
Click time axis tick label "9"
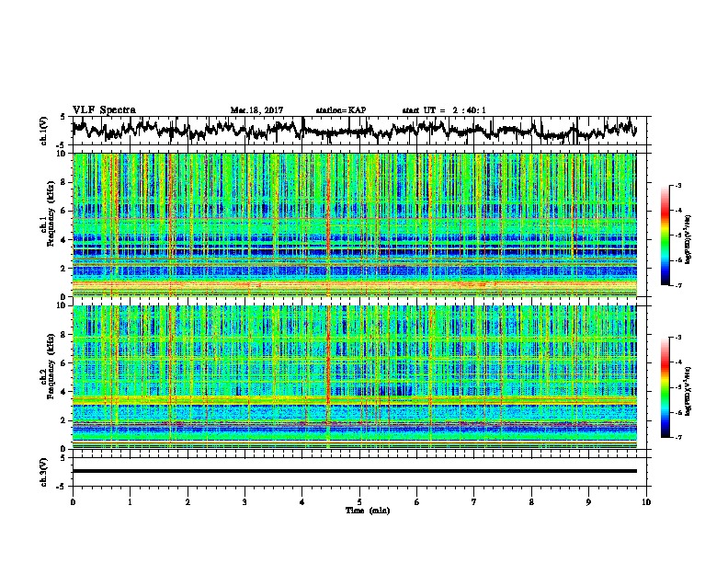(x=588, y=502)
